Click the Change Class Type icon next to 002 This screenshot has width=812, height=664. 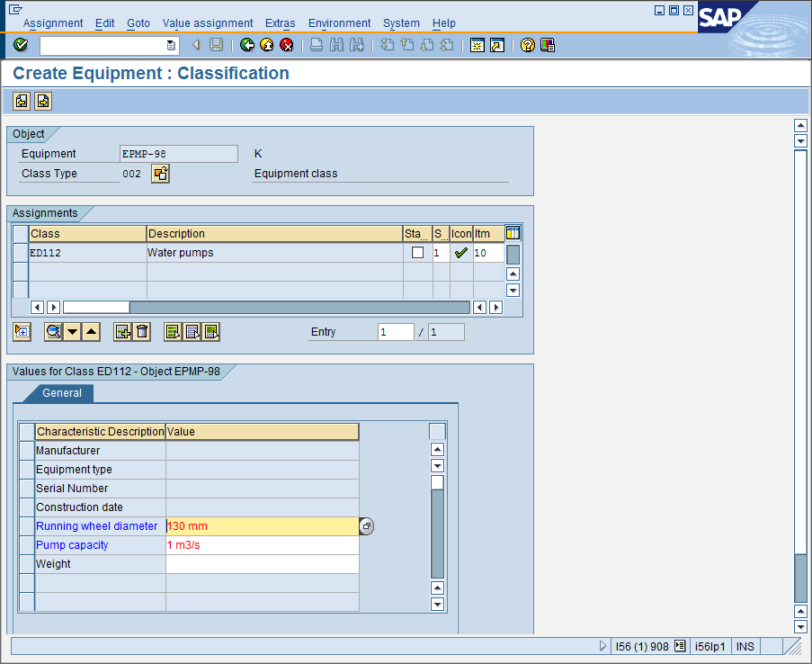161,173
